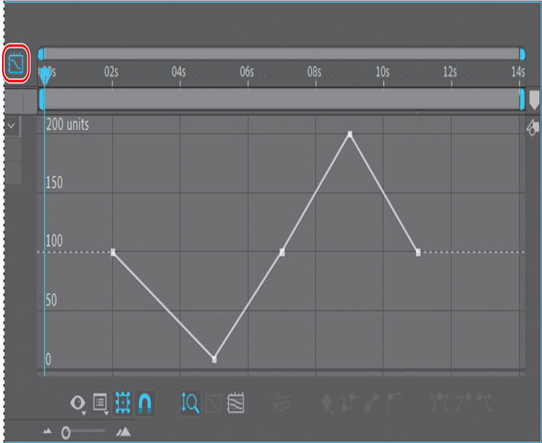Click the Fit all graphs to view icon
The image size is (542, 443).
point(236,403)
